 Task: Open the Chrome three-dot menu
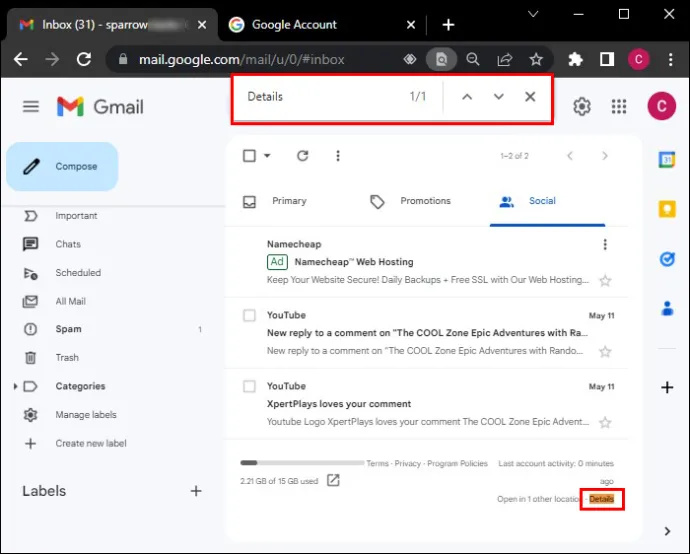click(x=670, y=59)
